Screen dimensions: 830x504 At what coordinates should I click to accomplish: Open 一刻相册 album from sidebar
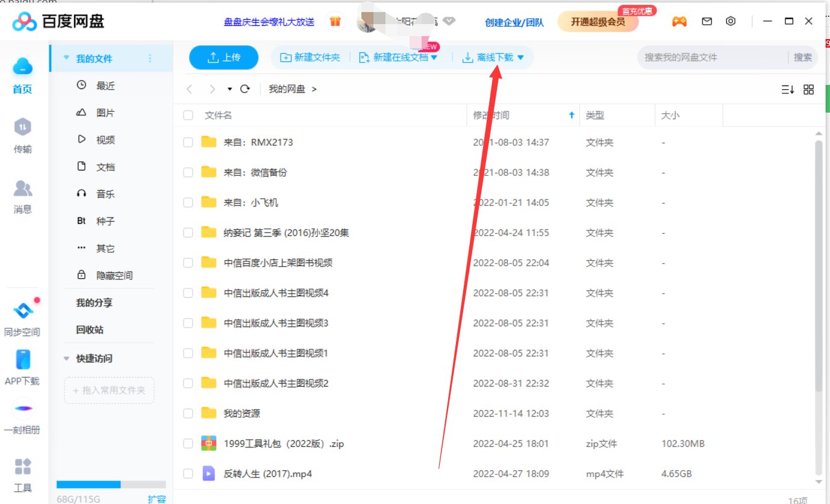[x=22, y=415]
